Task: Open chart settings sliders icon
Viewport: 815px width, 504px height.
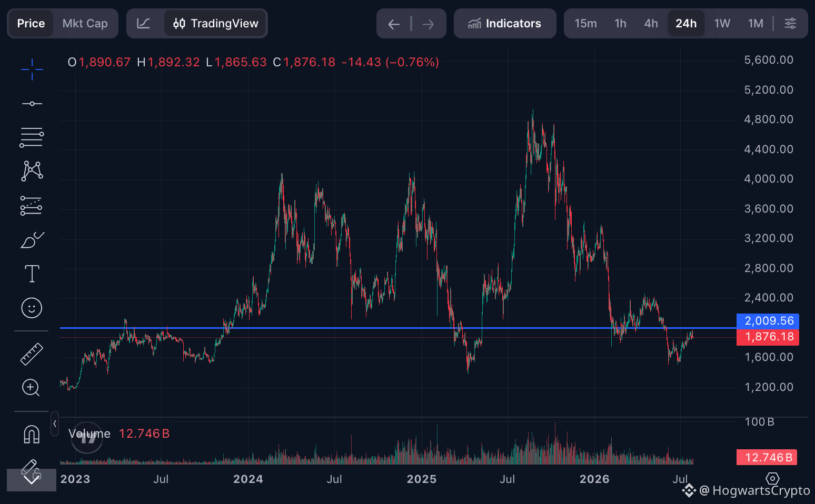Action: pyautogui.click(x=790, y=23)
